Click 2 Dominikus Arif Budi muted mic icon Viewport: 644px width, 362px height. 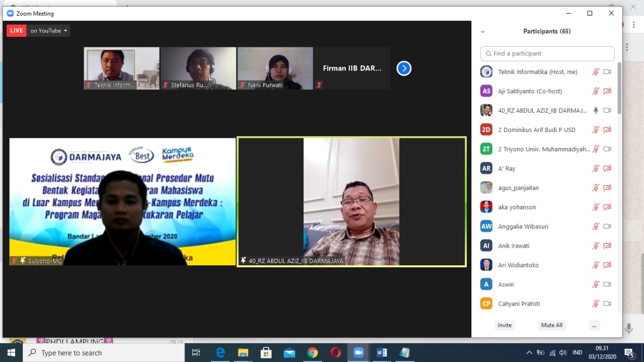point(596,130)
